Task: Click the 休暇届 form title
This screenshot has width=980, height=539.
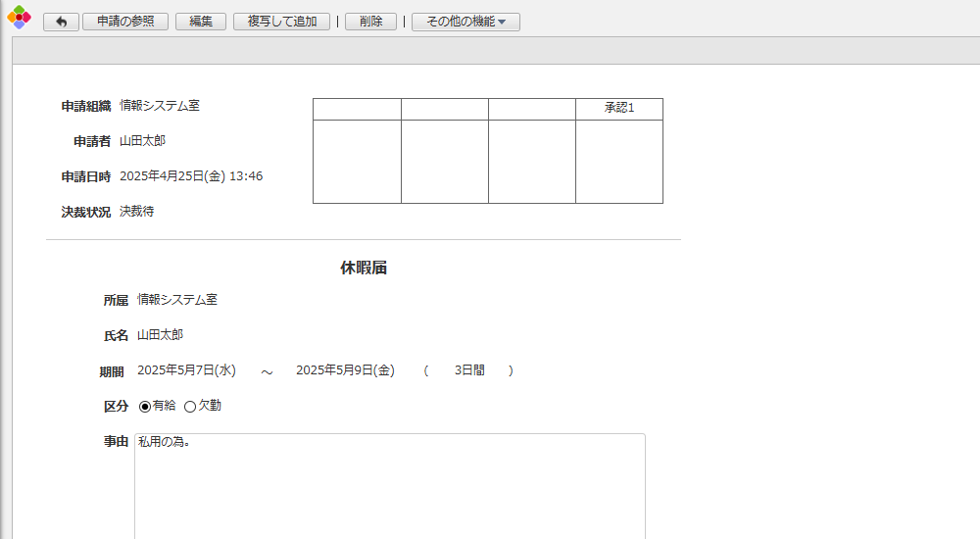Action: click(364, 269)
